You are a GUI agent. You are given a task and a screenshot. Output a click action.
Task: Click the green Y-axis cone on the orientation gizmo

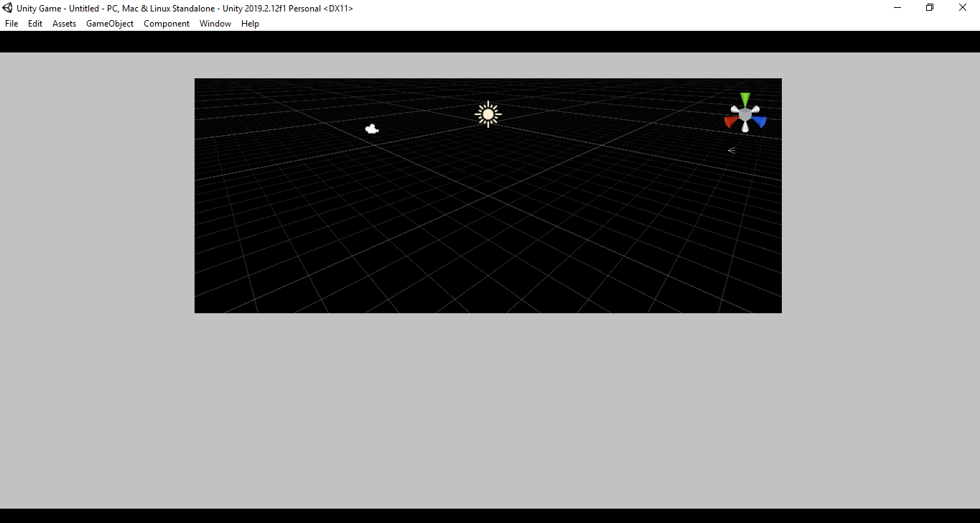coord(745,99)
